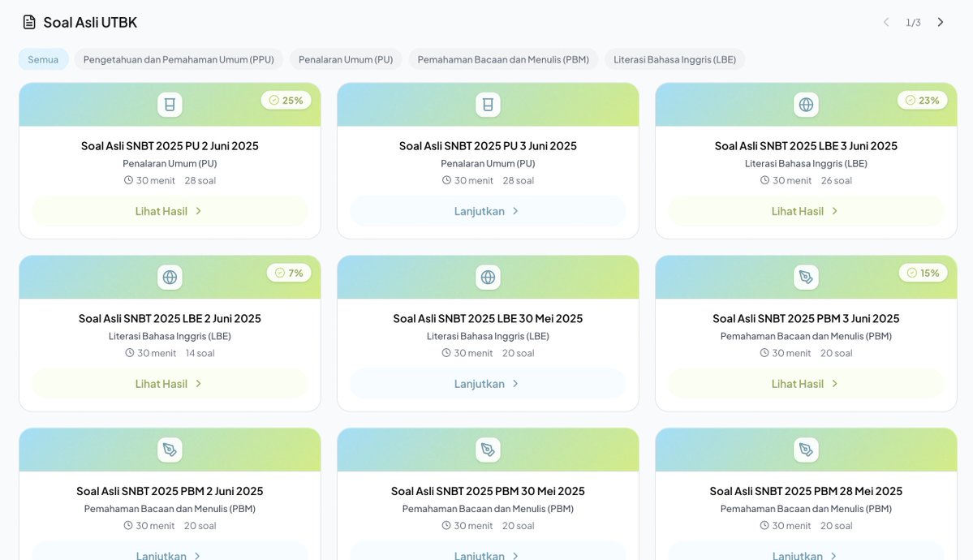This screenshot has width=973, height=560.
Task: Open Lihat Hasil for LBE 2 Juni 2025
Action: pos(170,384)
